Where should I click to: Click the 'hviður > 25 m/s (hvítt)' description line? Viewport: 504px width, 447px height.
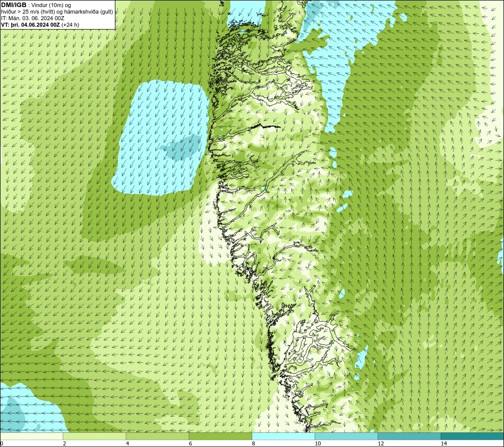57,12
